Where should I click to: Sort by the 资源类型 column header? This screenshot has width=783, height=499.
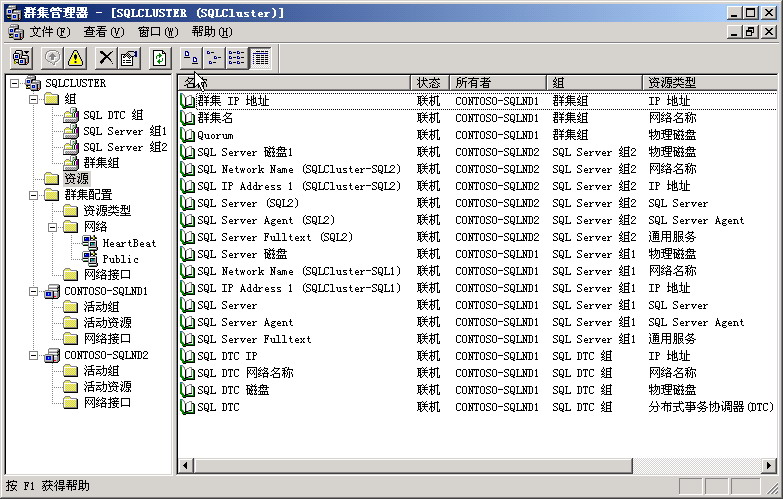pos(710,83)
